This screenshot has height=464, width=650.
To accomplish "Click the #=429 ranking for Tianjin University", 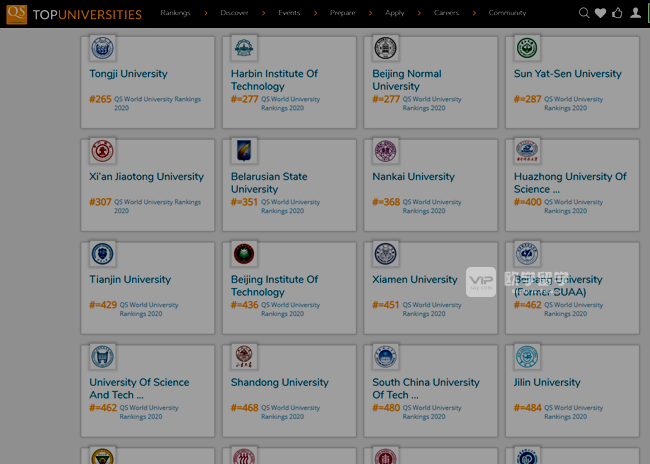I will (x=103, y=305).
